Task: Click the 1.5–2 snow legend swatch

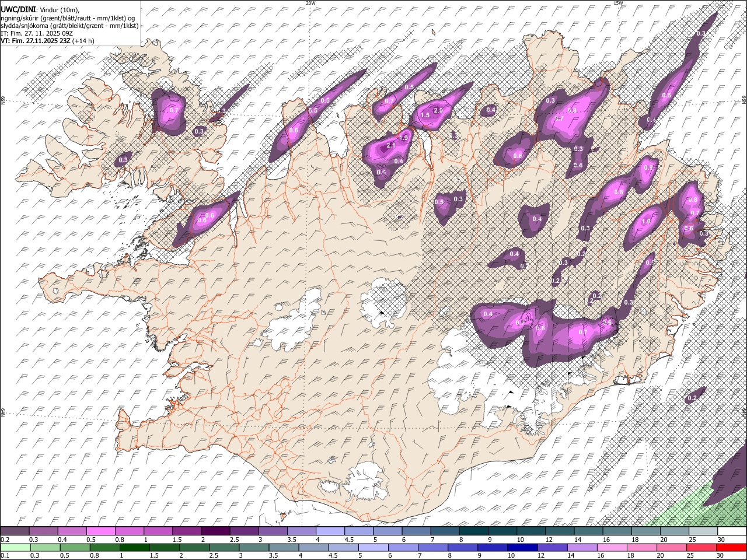Action: point(187,531)
